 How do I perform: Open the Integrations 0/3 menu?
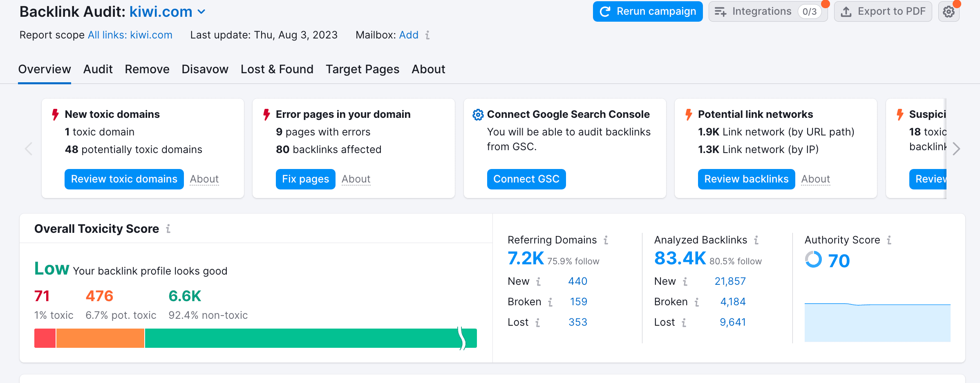768,11
